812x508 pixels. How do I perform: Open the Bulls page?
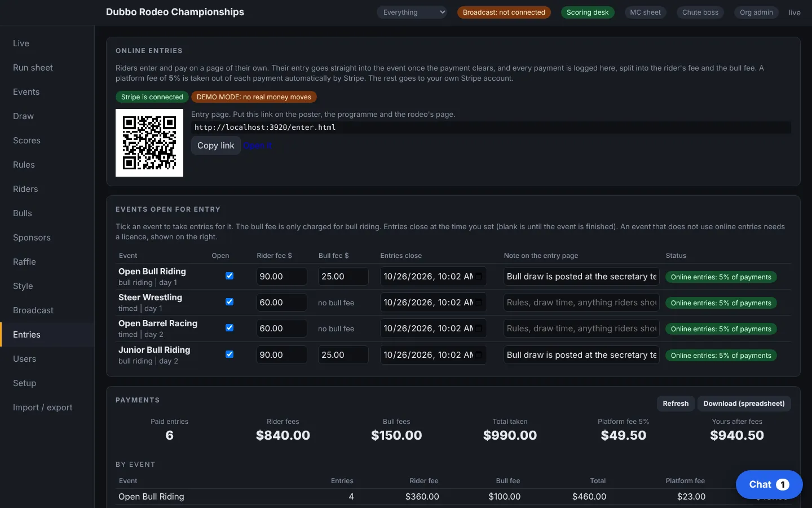click(47, 213)
